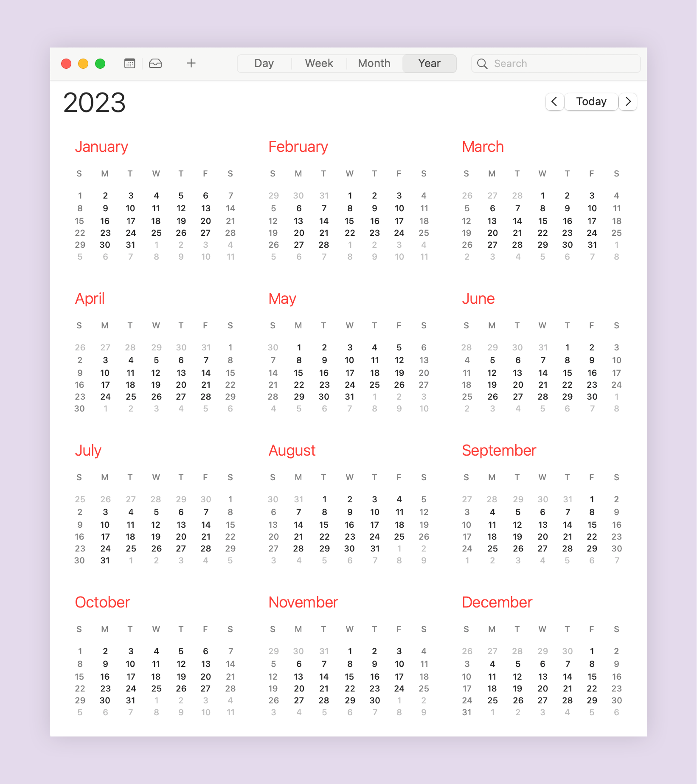Select October 31
Image resolution: width=697 pixels, height=784 pixels.
(131, 700)
